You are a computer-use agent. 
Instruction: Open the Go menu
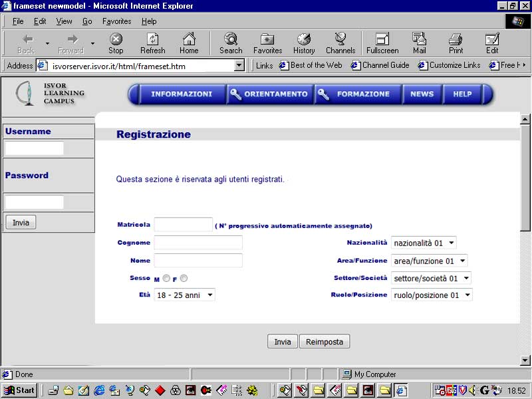[87, 21]
